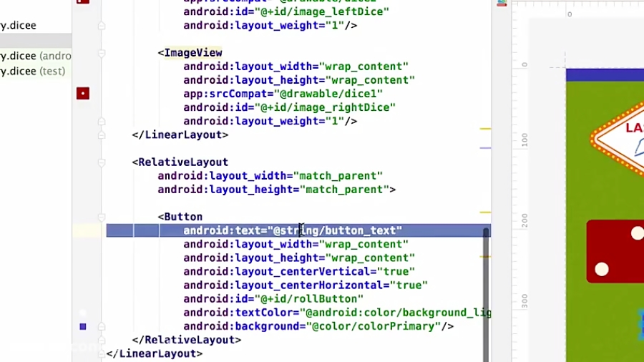Click fold-end marker on the image_rightDice layout_weight line
The width and height of the screenshot is (644, 362).
point(102,122)
